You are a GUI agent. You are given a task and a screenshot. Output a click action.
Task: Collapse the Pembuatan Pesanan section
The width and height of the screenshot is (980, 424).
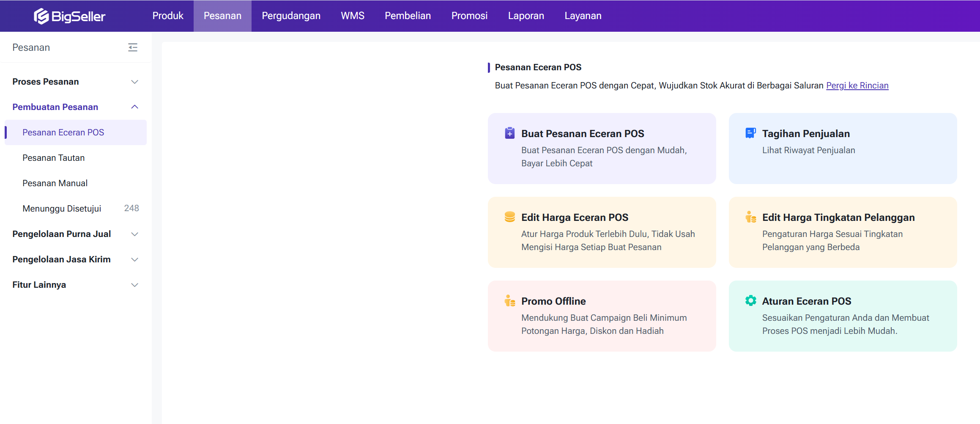(x=134, y=107)
